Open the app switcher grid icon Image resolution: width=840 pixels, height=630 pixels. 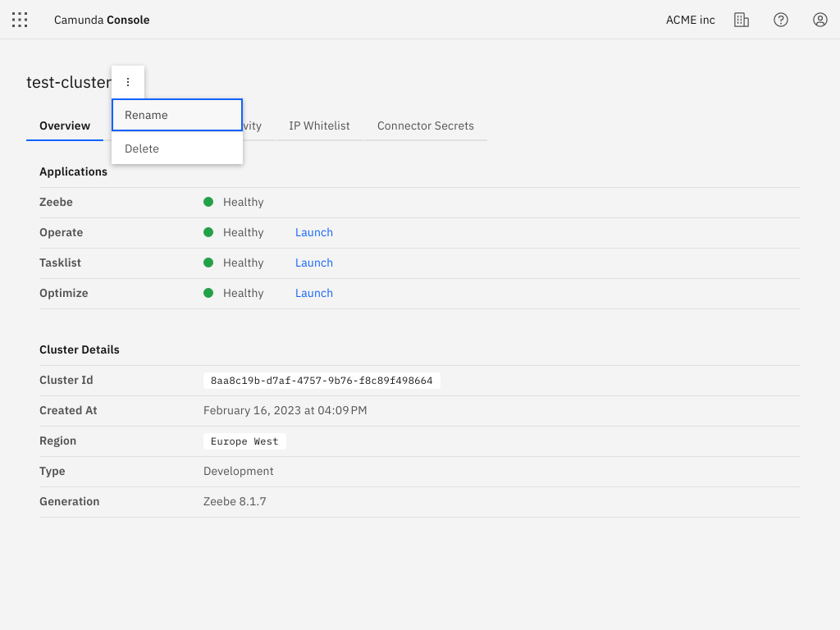click(x=20, y=20)
